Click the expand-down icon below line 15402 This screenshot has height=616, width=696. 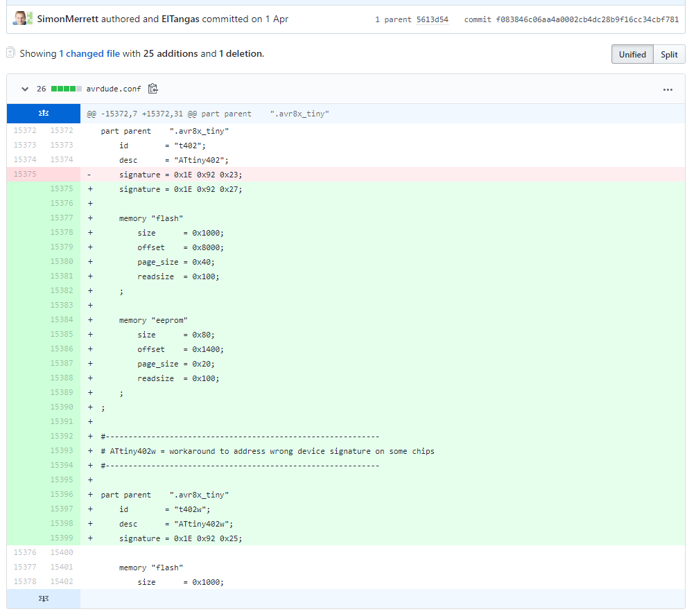click(x=43, y=599)
